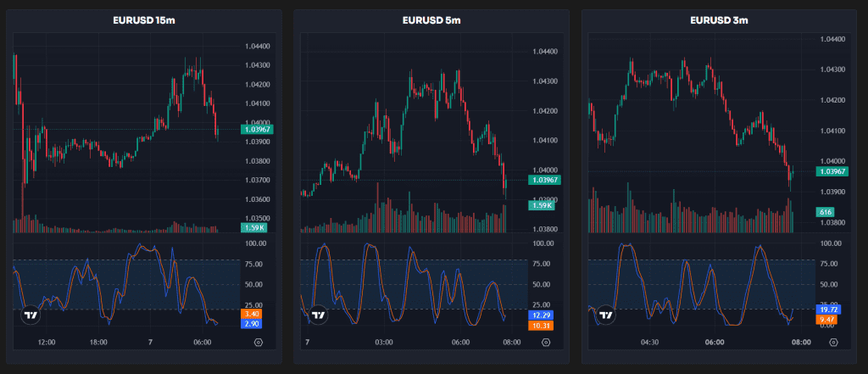Click the 04:30 time label on 3m chart
The height and width of the screenshot is (374, 868).
point(650,343)
